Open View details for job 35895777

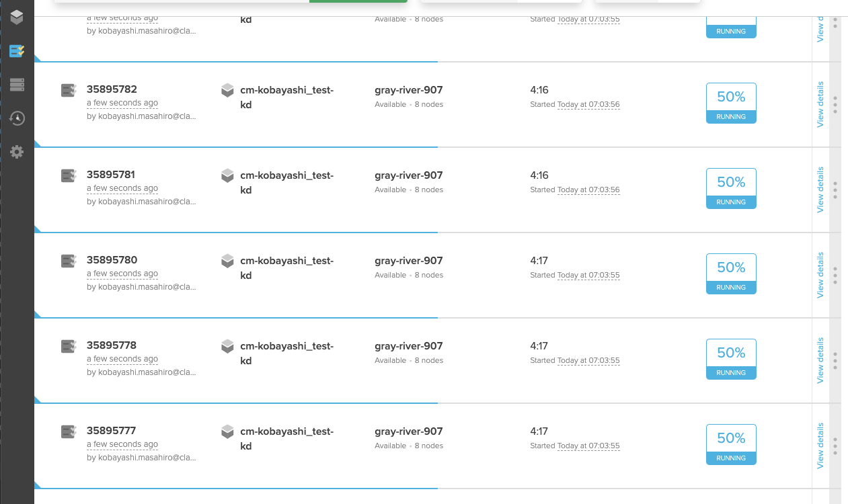[820, 446]
